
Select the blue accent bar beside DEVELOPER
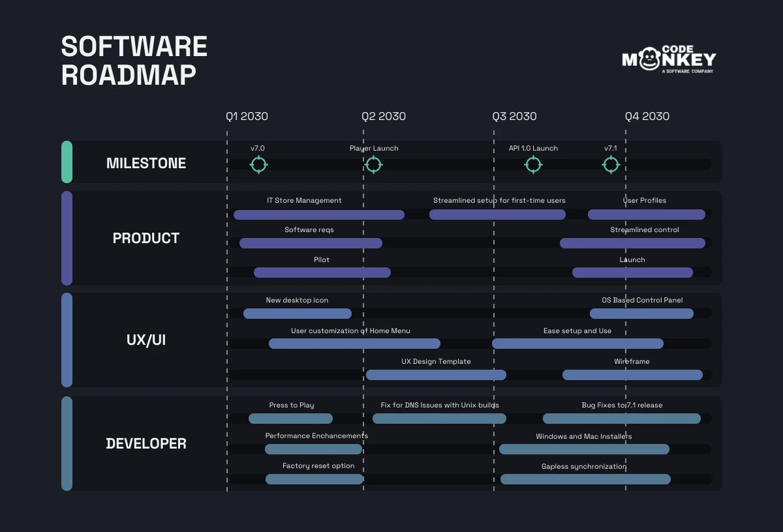(x=67, y=443)
